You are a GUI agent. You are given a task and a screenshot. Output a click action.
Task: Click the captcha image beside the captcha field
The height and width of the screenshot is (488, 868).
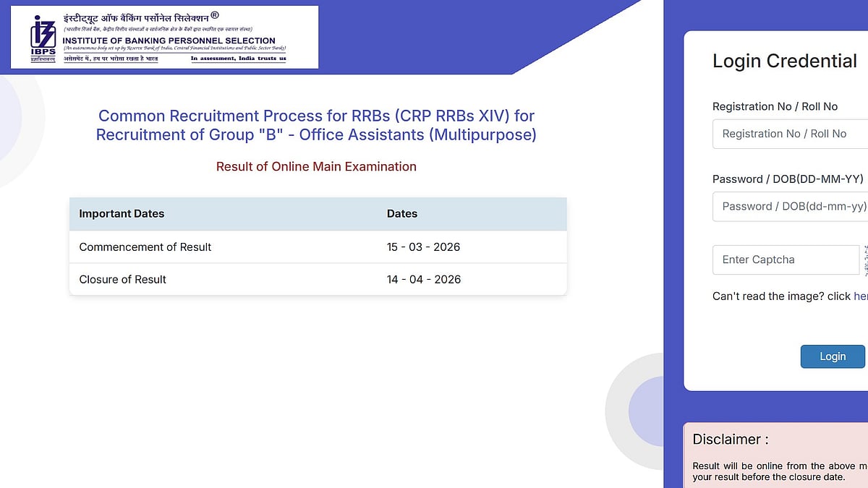[x=864, y=260]
